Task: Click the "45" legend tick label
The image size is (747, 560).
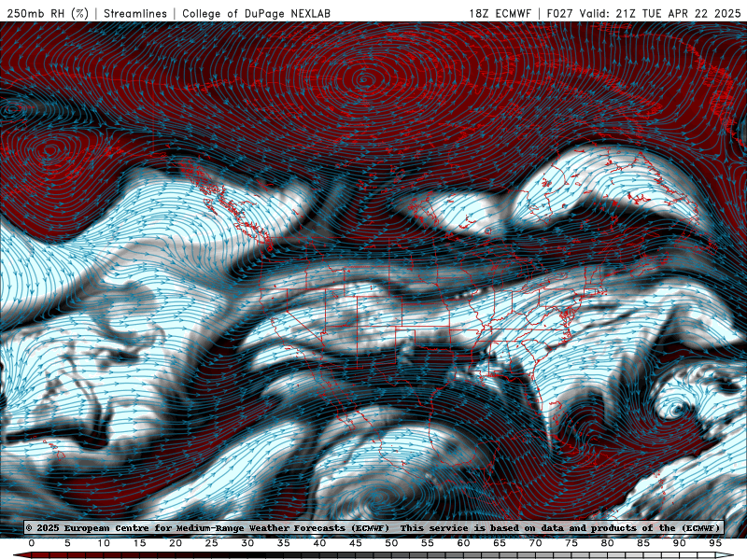Action: (x=356, y=543)
